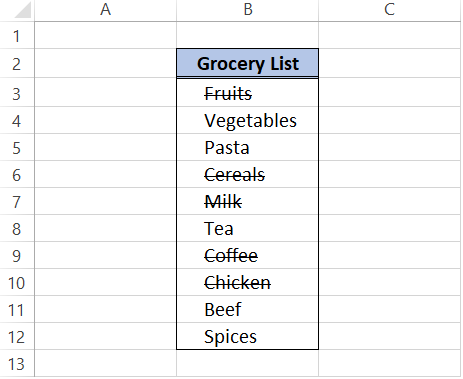Viewport: 463px width, 379px height.
Task: Select the struck-through Cereals cell
Action: point(247,174)
